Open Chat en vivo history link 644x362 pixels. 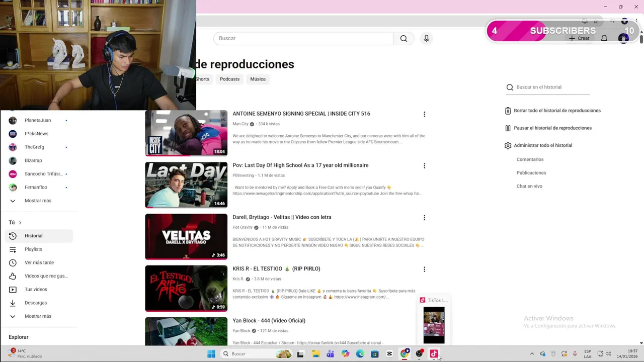(529, 187)
